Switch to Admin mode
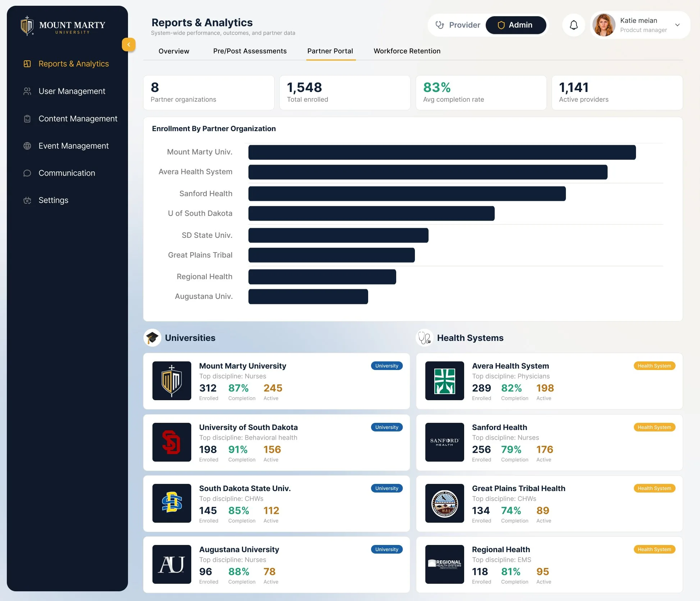This screenshot has height=601, width=700. click(x=516, y=25)
